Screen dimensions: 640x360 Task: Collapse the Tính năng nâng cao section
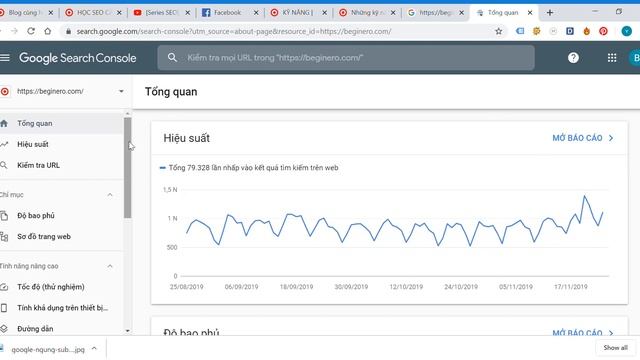[x=110, y=266]
